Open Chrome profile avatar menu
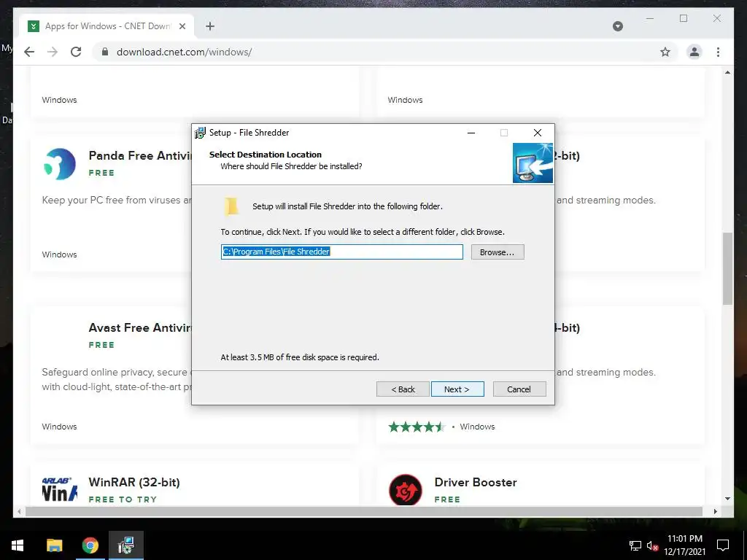The width and height of the screenshot is (747, 560). coord(694,52)
